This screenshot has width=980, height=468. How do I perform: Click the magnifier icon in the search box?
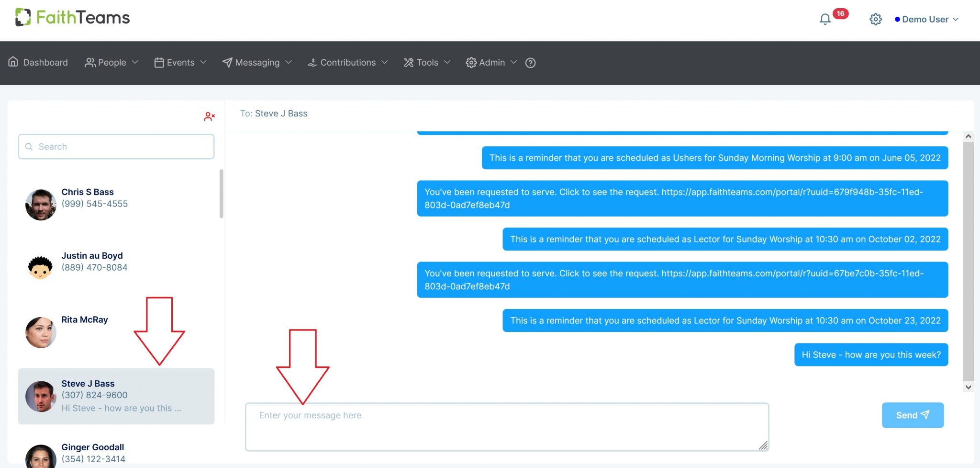click(x=29, y=147)
